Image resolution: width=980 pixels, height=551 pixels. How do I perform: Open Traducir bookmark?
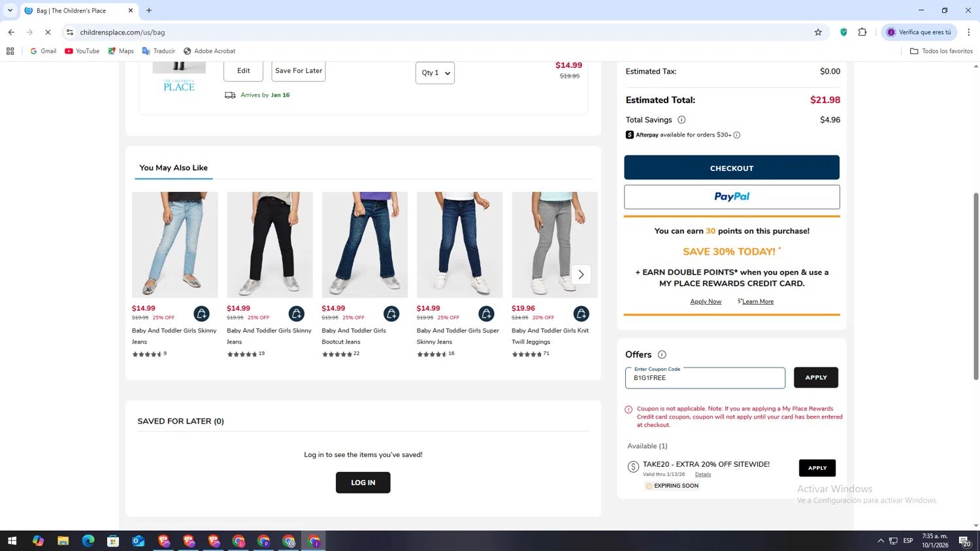click(159, 51)
